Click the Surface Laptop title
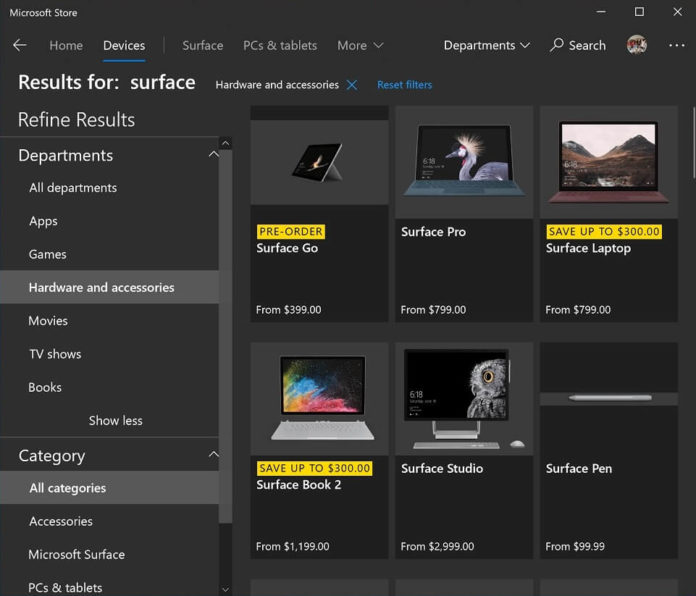 [588, 248]
